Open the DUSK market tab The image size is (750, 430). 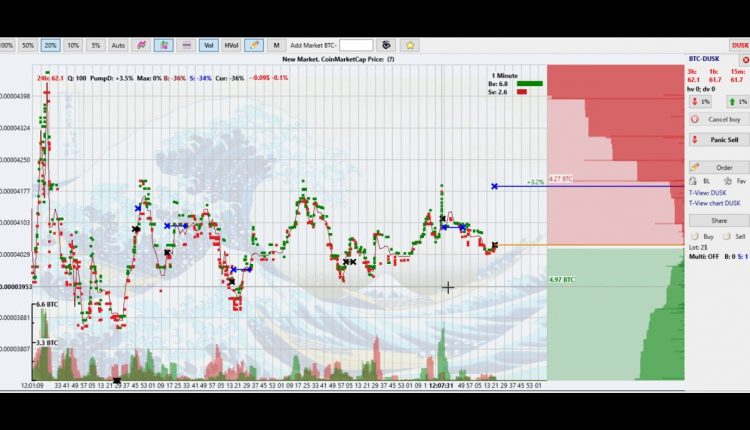739,45
